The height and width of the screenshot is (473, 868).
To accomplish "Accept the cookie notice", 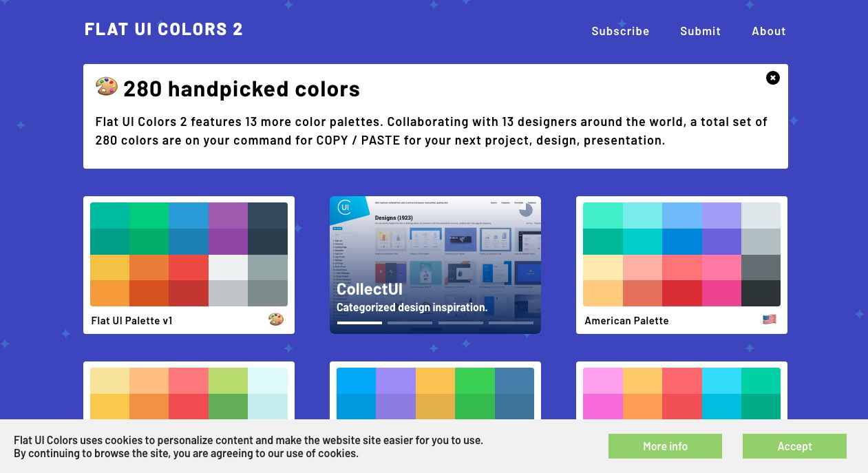I will tap(794, 446).
